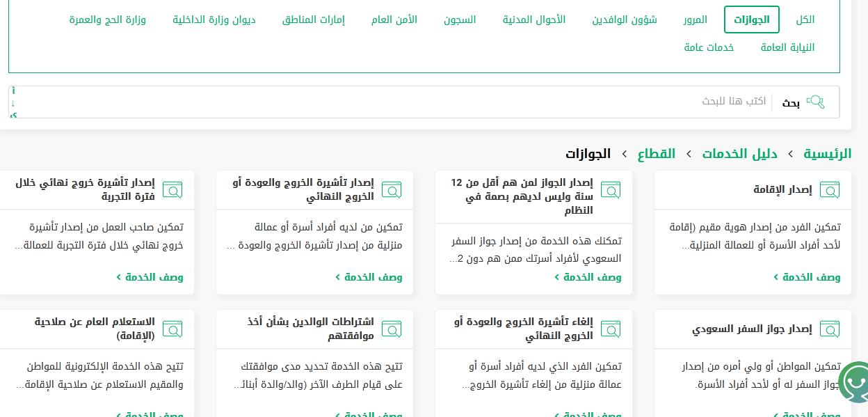Image resolution: width=868 pixels, height=417 pixels.
Task: Click the icon beside الاستعلام العام عن صلاحية الإقامة
Action: (172, 329)
